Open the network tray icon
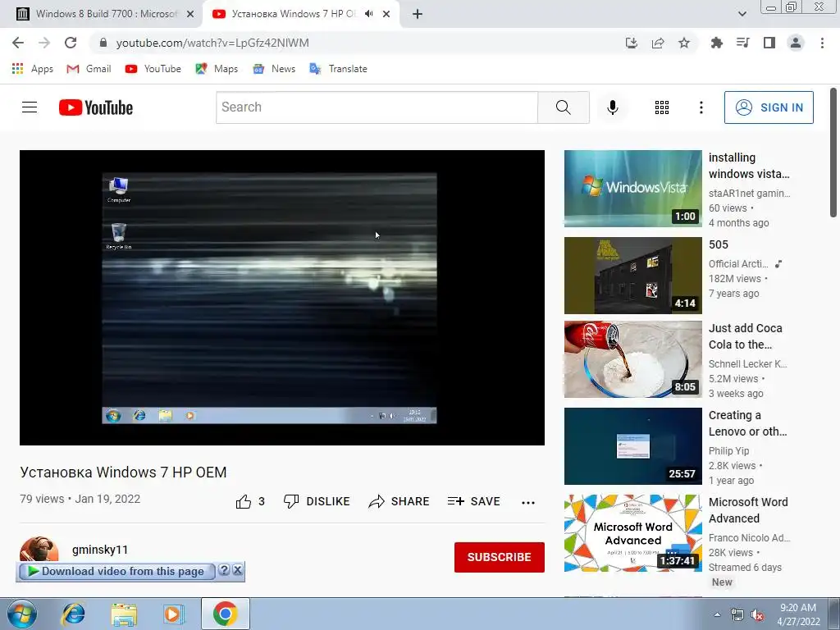 pyautogui.click(x=737, y=615)
